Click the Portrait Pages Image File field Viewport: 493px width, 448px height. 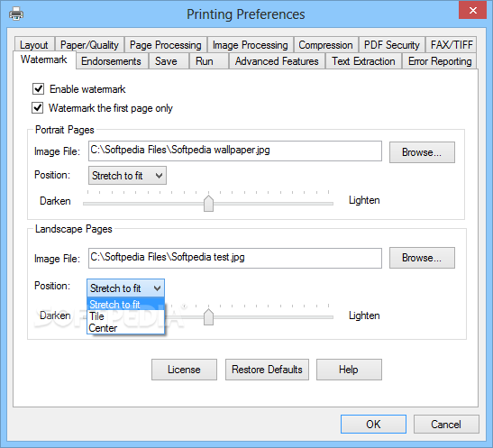[x=235, y=151]
